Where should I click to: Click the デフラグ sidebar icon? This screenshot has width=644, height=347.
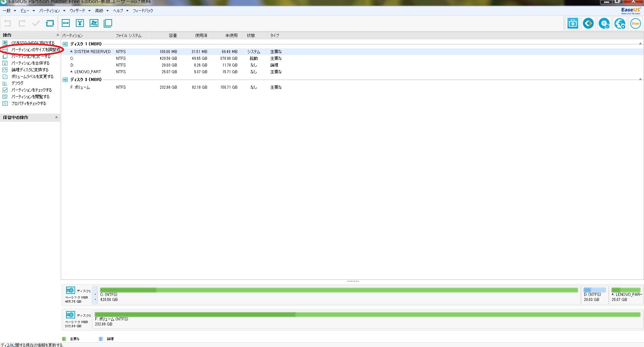pos(5,83)
